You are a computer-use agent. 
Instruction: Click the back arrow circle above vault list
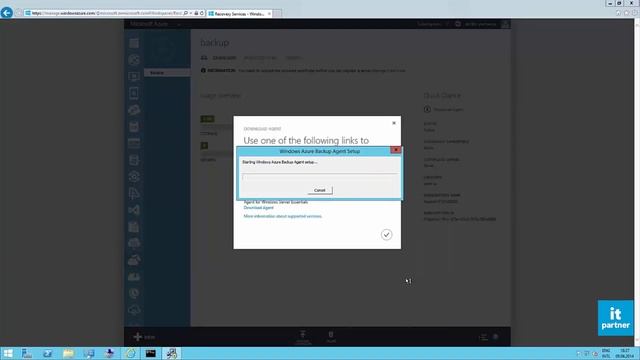(163, 50)
